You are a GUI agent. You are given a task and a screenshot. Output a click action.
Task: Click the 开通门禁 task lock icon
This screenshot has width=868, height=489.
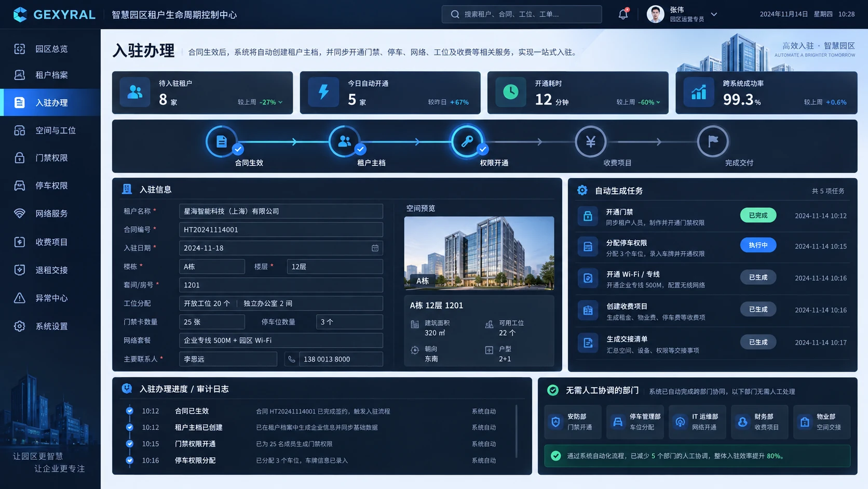pos(588,216)
